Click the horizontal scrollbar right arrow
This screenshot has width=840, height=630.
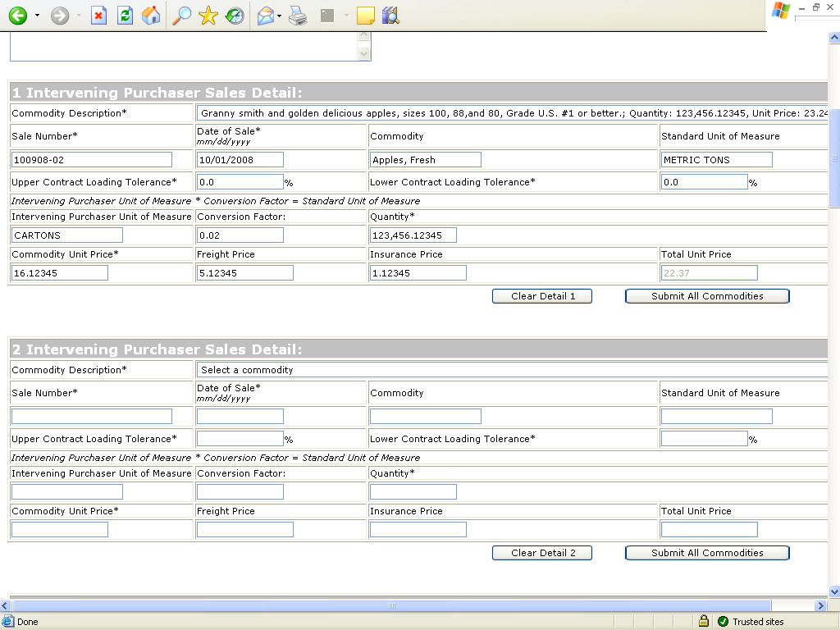point(819,605)
